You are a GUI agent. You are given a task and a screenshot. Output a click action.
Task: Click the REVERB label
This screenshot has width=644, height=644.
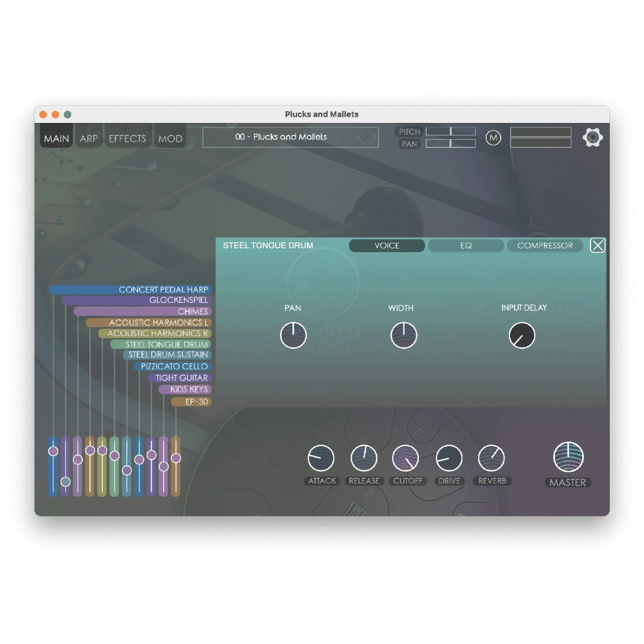click(x=492, y=481)
